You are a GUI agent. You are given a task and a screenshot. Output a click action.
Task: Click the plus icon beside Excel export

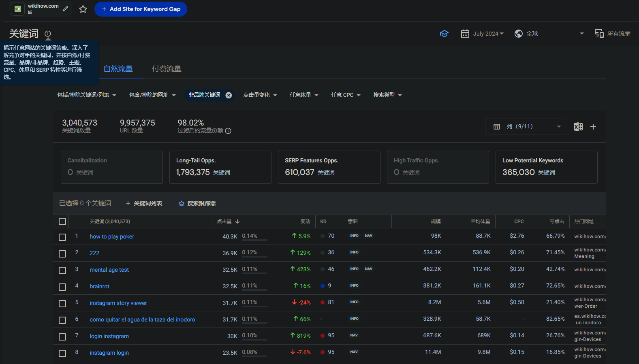pos(593,127)
